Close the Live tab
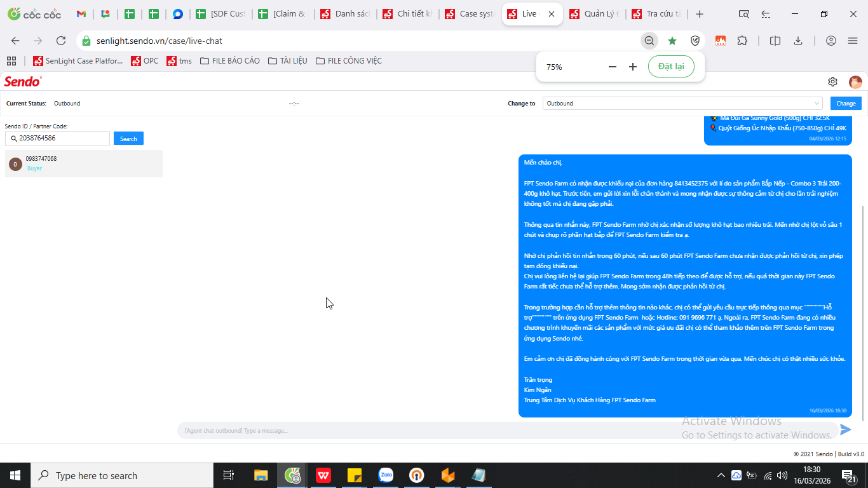868x488 pixels. [x=551, y=14]
